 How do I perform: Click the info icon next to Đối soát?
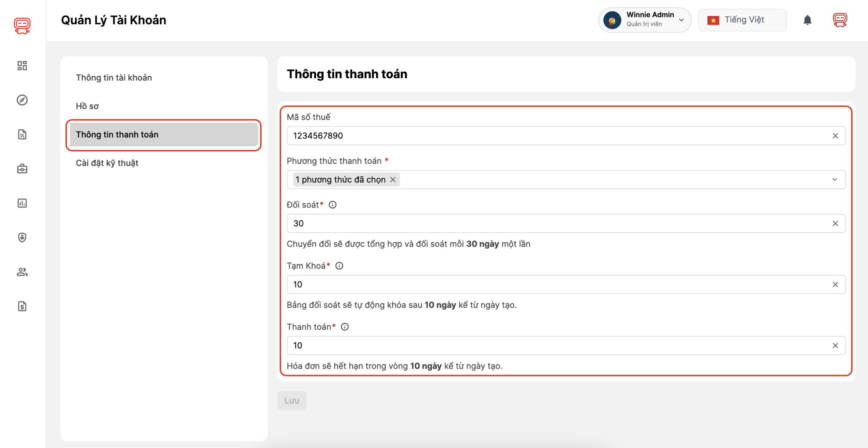[332, 205]
